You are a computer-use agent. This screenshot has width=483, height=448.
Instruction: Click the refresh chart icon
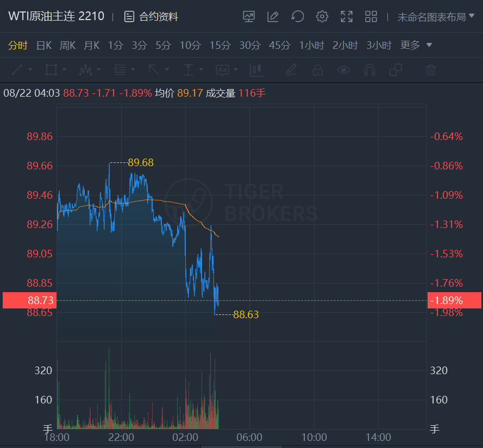tap(297, 16)
